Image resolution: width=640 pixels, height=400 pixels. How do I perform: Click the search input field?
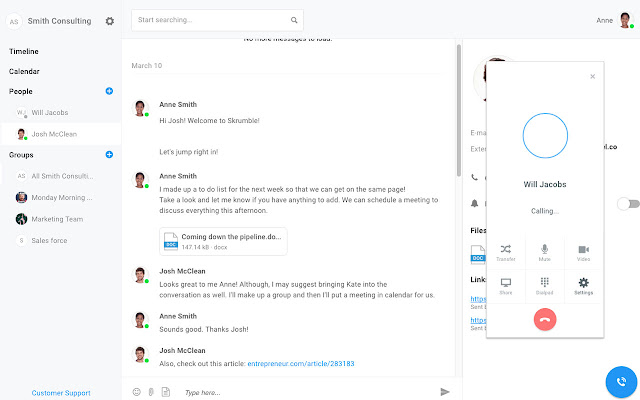coord(210,19)
